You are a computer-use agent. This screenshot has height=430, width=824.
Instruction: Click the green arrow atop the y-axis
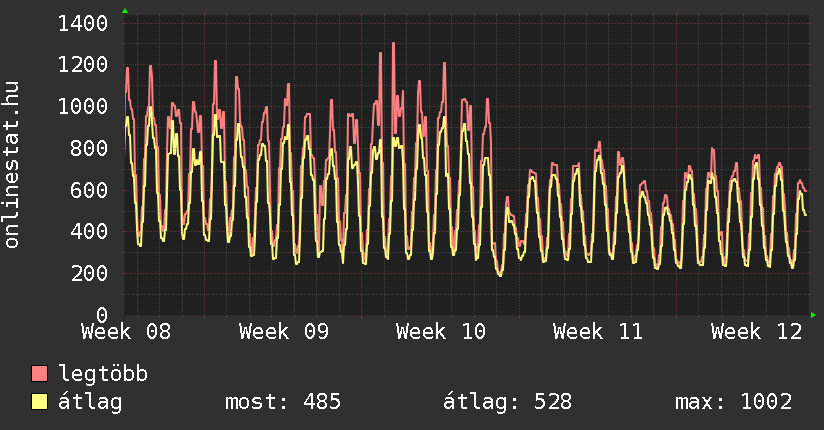pos(125,11)
